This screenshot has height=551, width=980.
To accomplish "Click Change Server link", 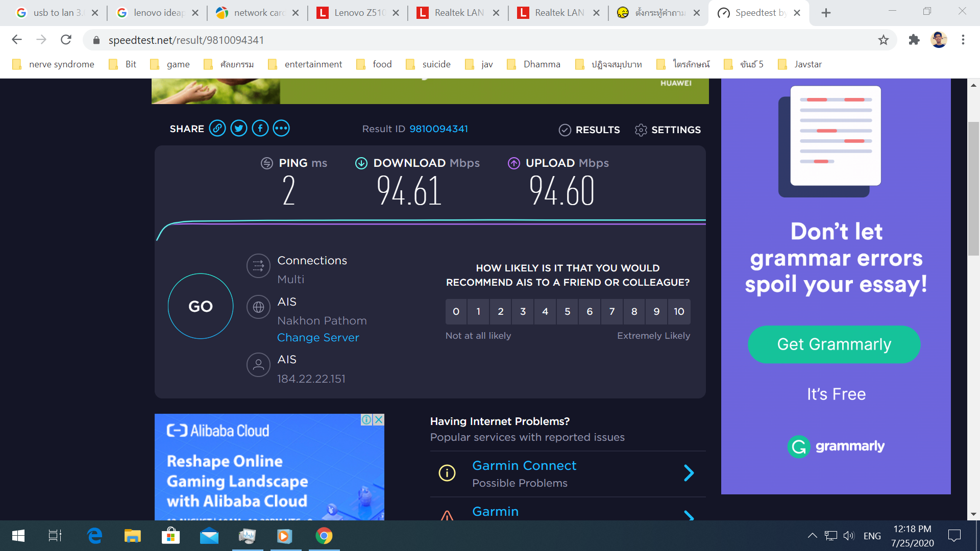I will (318, 338).
